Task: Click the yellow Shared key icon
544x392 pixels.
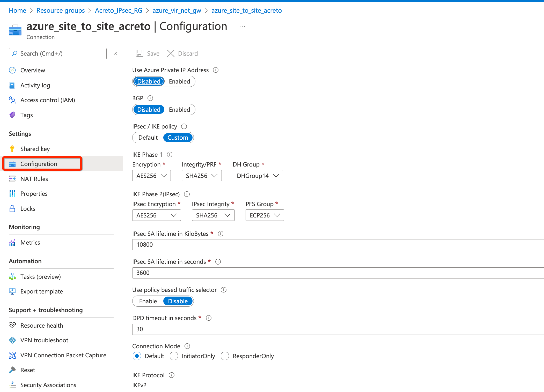Action: 12,149
